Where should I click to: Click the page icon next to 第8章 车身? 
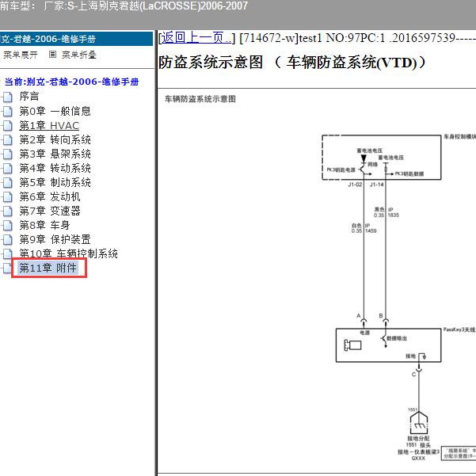pos(7,226)
